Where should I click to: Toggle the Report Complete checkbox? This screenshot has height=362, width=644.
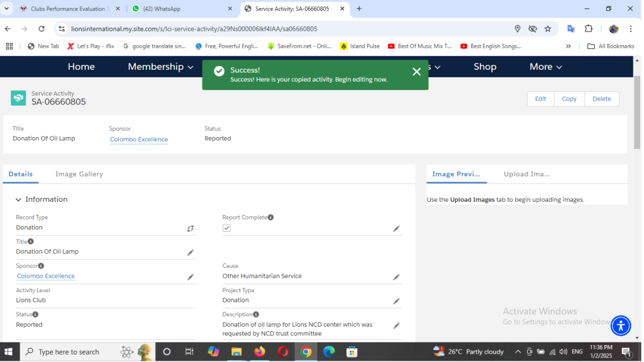226,228
